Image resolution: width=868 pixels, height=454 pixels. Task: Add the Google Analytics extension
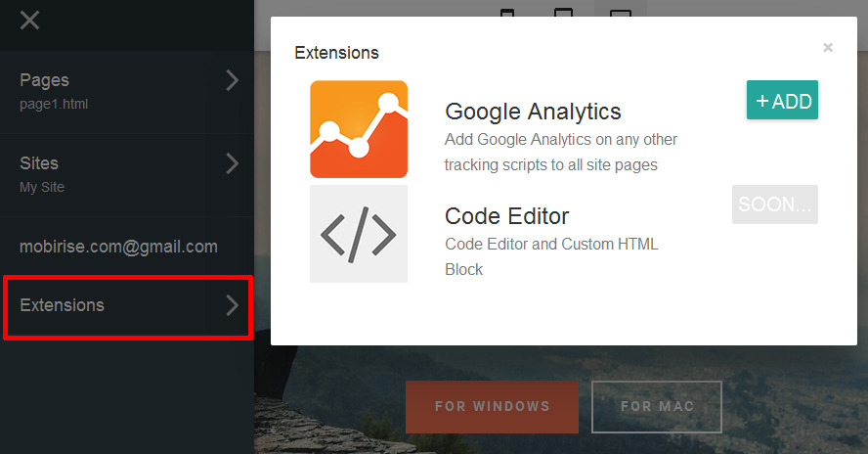(782, 101)
